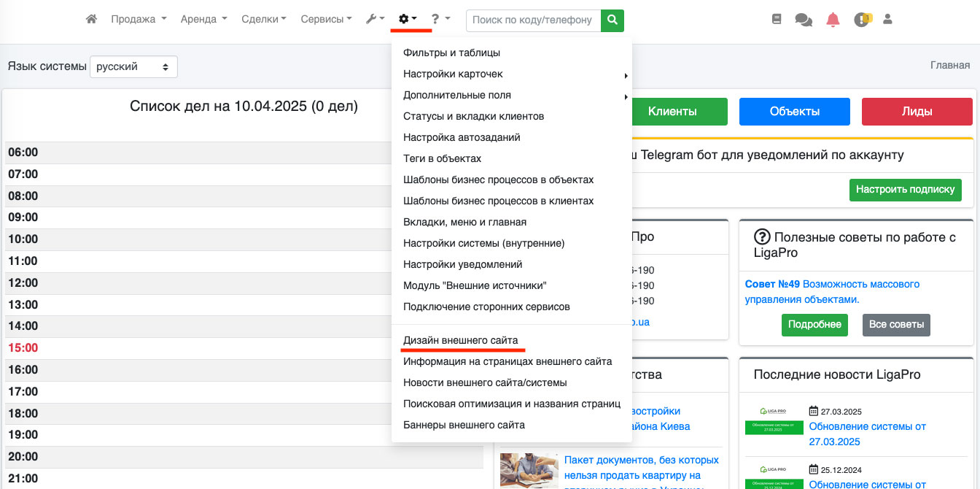Open the book icon in navbar
Image resolution: width=980 pixels, height=489 pixels.
coord(777,20)
